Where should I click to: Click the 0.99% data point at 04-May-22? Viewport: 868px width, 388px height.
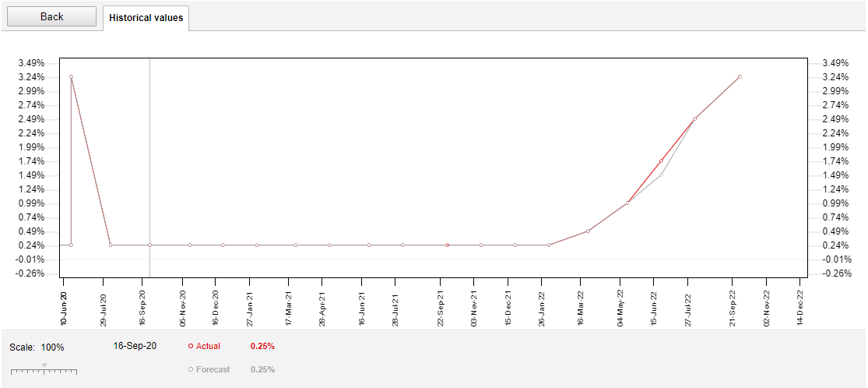pyautogui.click(x=627, y=203)
